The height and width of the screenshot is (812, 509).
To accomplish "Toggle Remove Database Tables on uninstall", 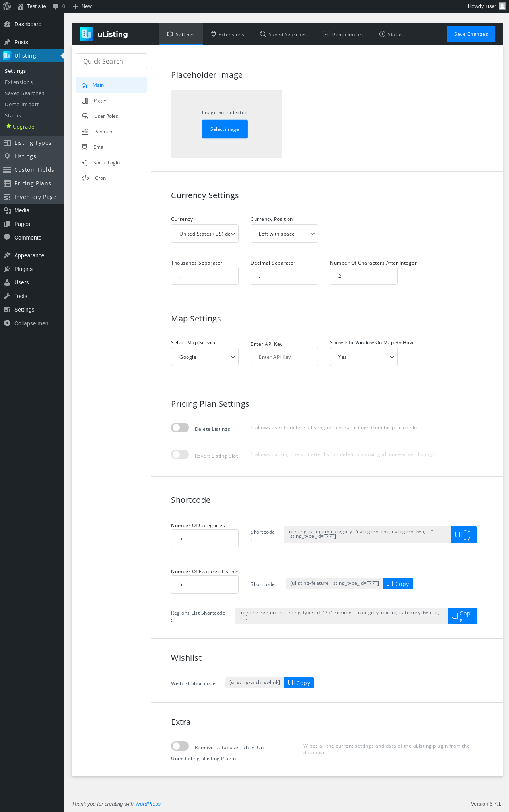I will tap(180, 746).
